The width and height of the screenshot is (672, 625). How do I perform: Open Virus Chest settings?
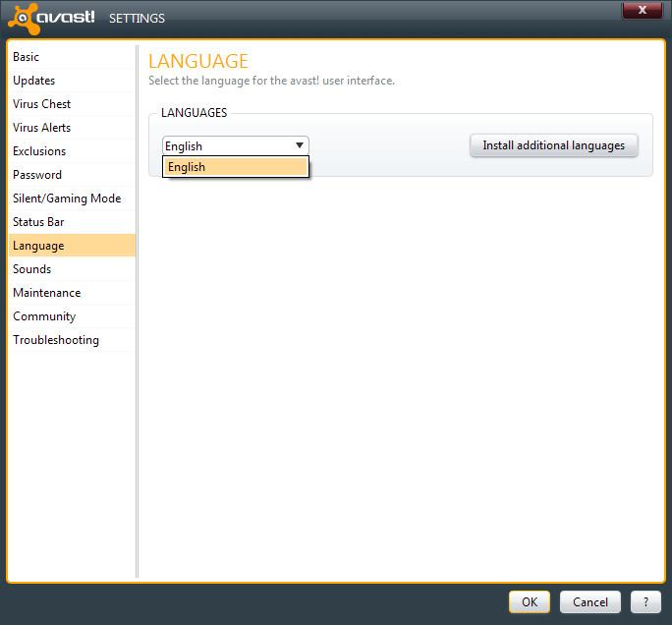pos(42,104)
